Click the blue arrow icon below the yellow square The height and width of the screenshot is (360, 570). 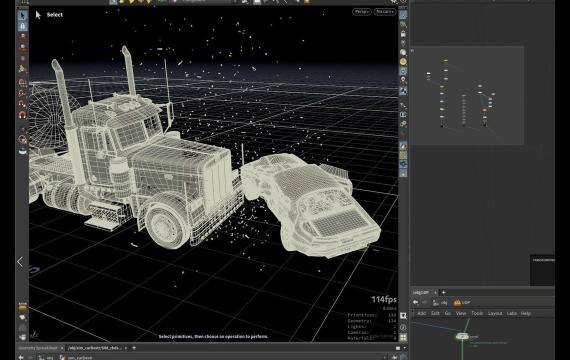coord(403,164)
